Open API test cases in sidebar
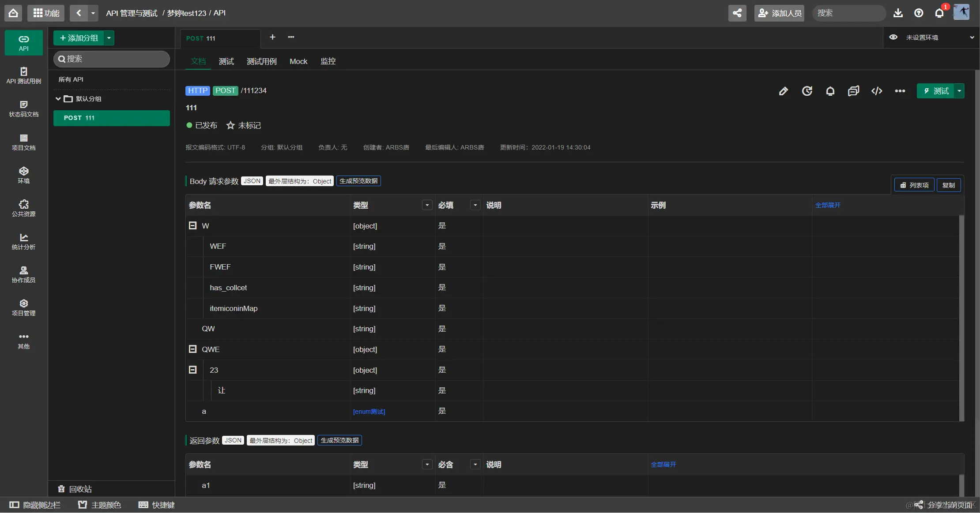This screenshot has height=513, width=980. (x=24, y=75)
